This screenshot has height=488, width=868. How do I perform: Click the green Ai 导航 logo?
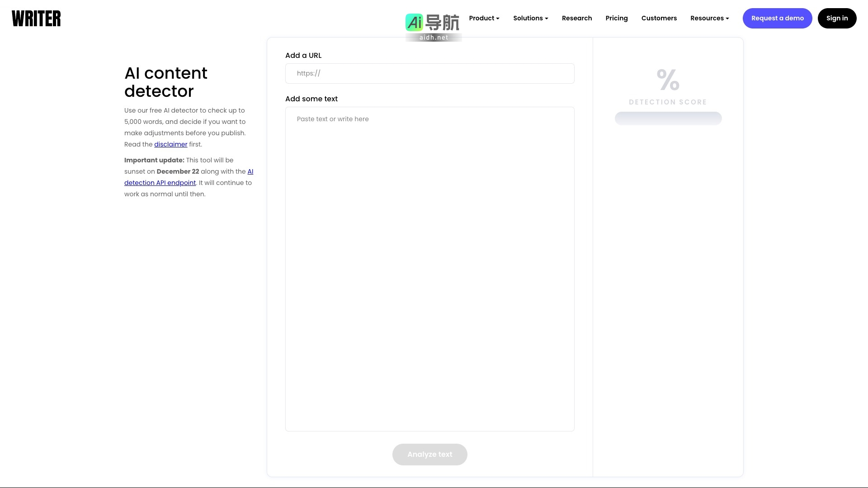coord(432,22)
